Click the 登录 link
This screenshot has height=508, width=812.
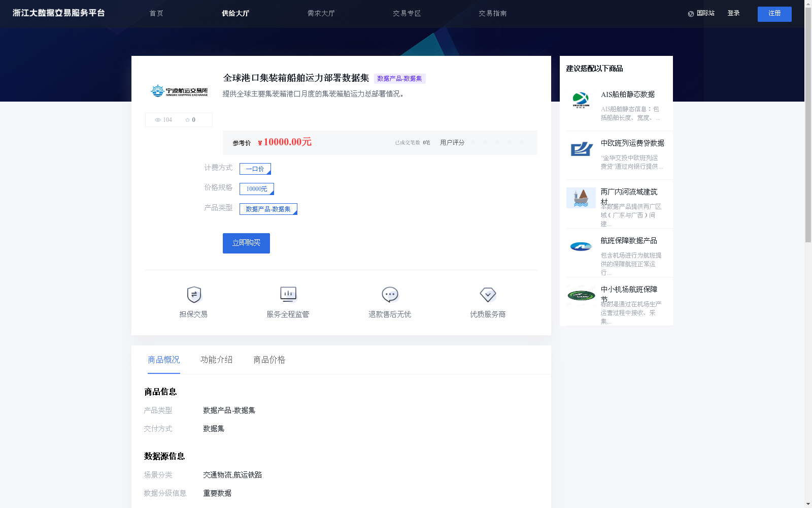click(x=733, y=13)
